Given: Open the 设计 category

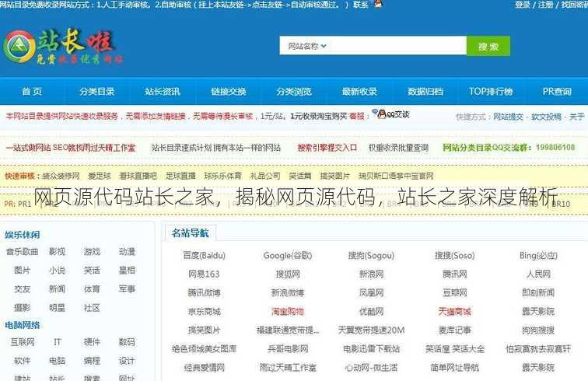Looking at the screenshot, I should (127, 361).
